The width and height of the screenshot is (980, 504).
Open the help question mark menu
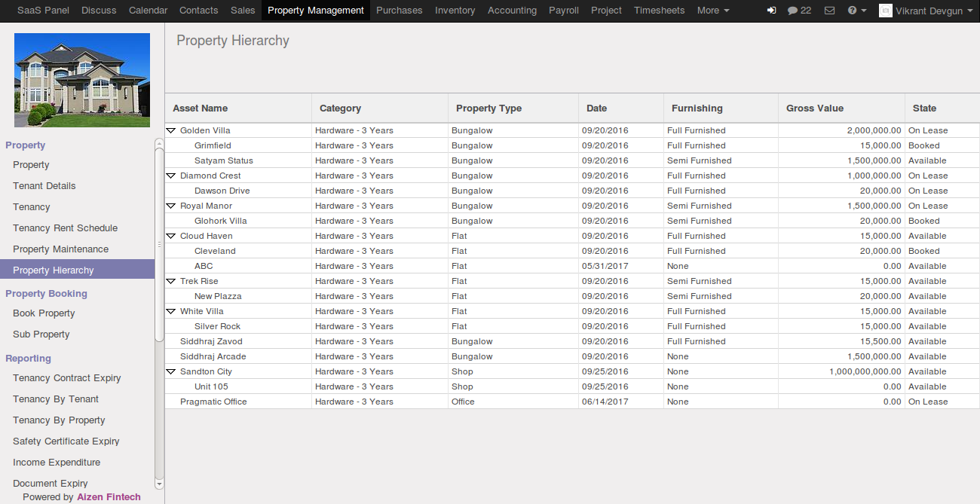(857, 11)
